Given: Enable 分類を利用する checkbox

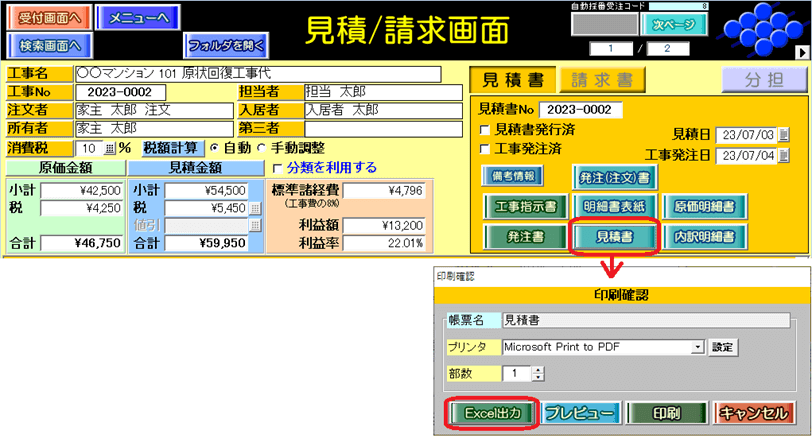Looking at the screenshot, I should [x=278, y=168].
